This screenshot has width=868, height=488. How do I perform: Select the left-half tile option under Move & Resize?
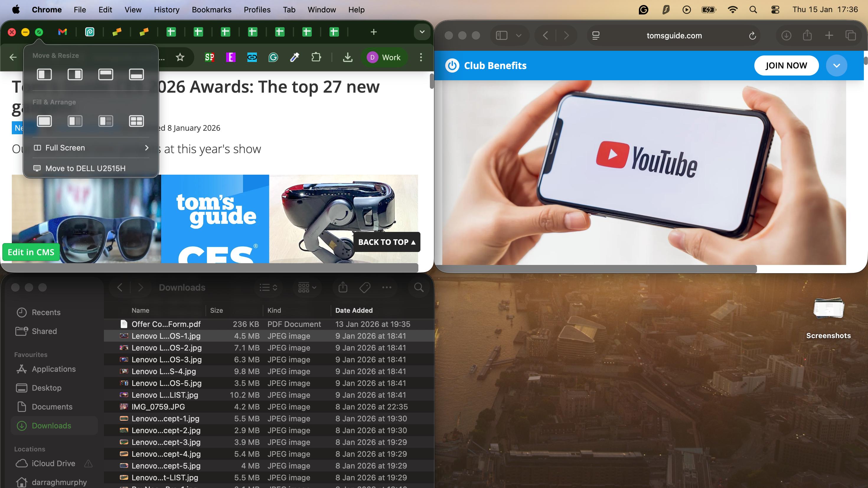44,74
